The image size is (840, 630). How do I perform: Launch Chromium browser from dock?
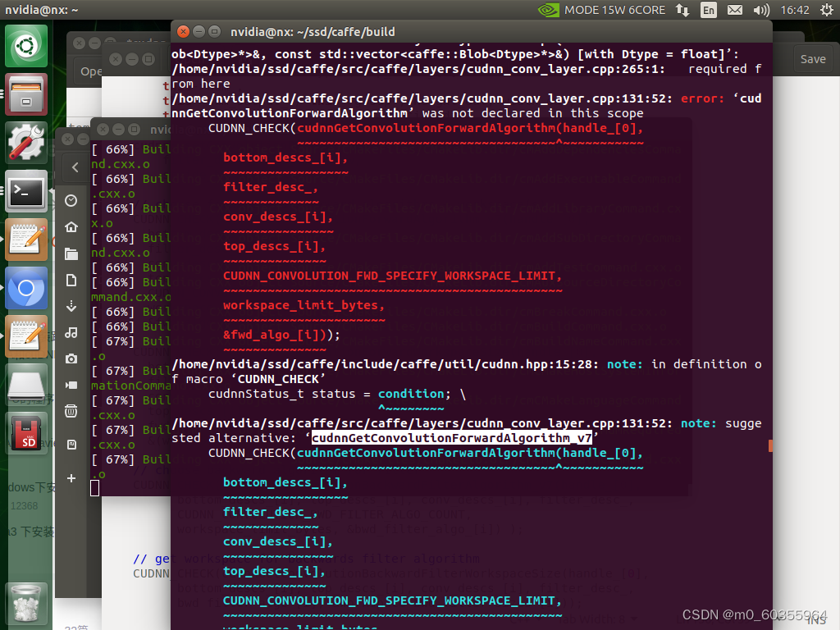point(26,288)
